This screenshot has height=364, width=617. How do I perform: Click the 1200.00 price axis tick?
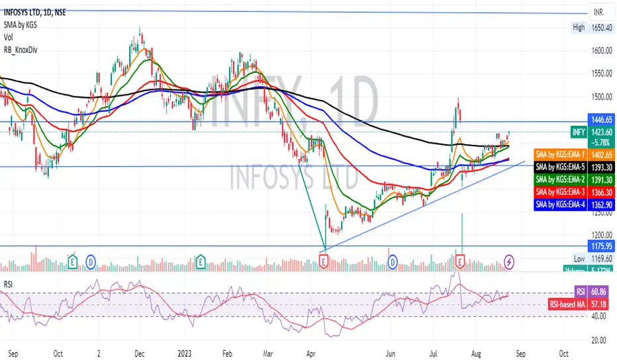(x=602, y=236)
